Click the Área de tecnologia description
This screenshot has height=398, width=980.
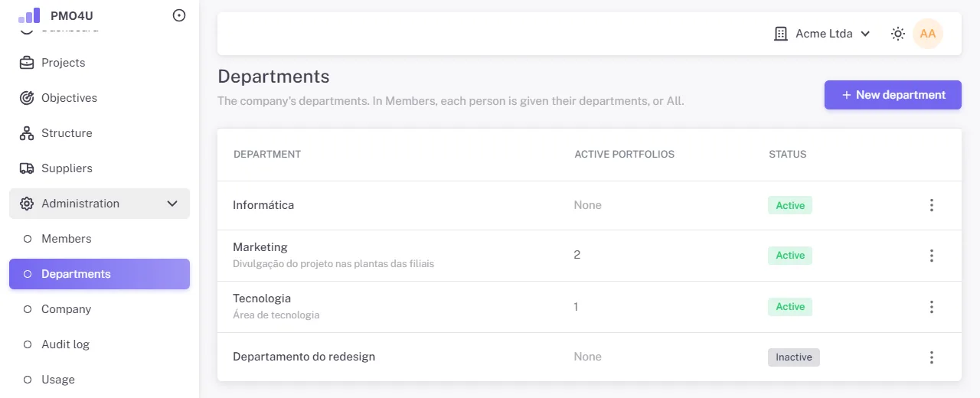pos(276,315)
